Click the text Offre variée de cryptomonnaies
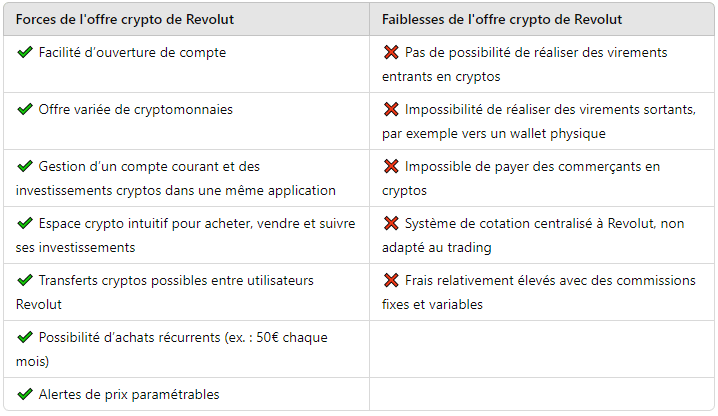Screen dimensions: 718x416 (x=136, y=109)
